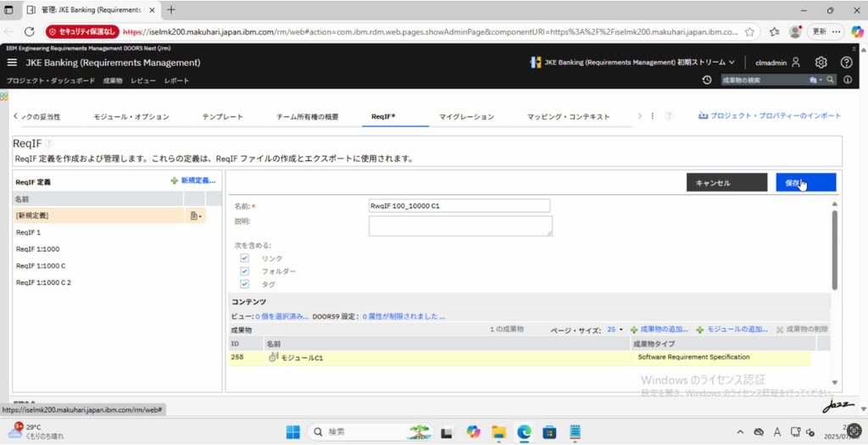Open the hamburger main menu
The image size is (868, 445).
pyautogui.click(x=12, y=63)
